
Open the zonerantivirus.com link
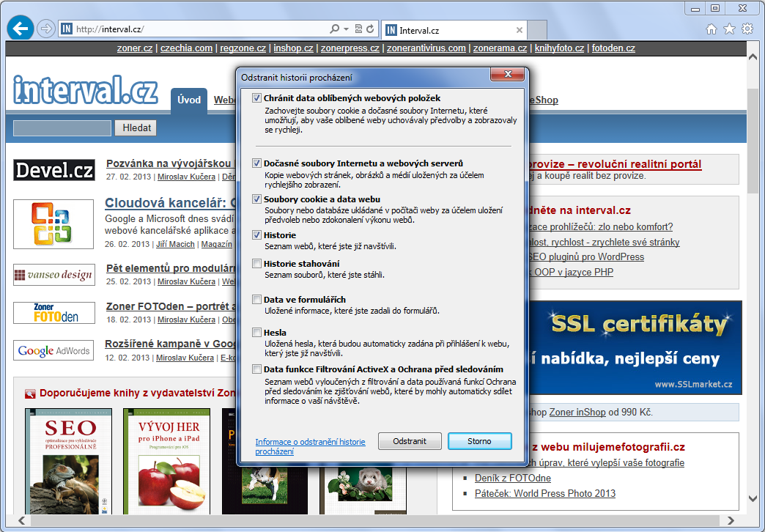[x=426, y=48]
